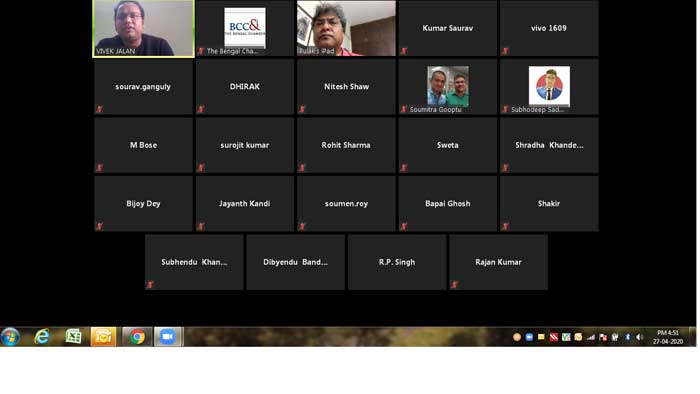Open Internet Explorer taskbar icon
The width and height of the screenshot is (700, 394).
tap(42, 337)
